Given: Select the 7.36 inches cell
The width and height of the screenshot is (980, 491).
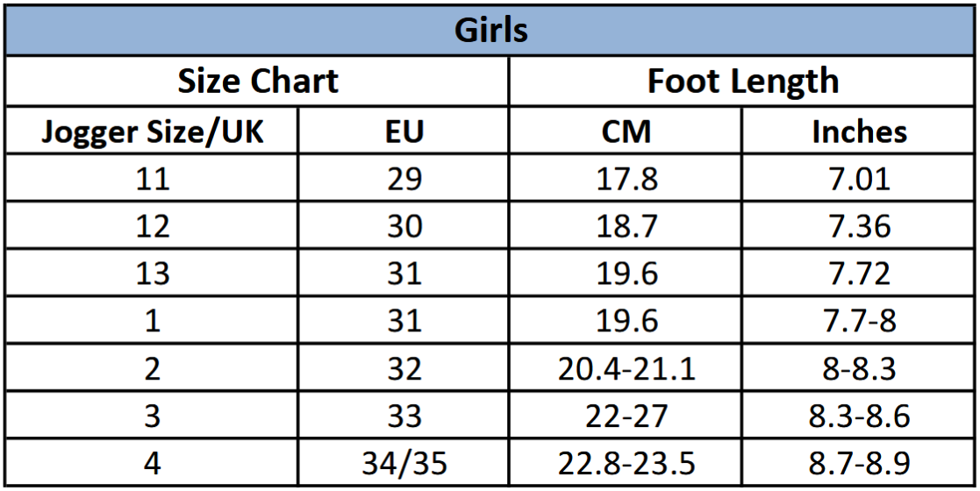Looking at the screenshot, I should [859, 226].
